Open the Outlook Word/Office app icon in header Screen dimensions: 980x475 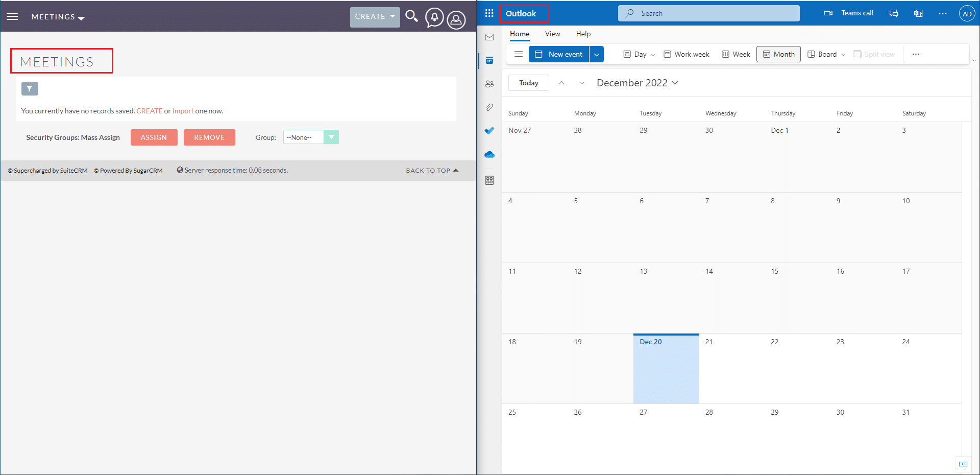click(918, 13)
